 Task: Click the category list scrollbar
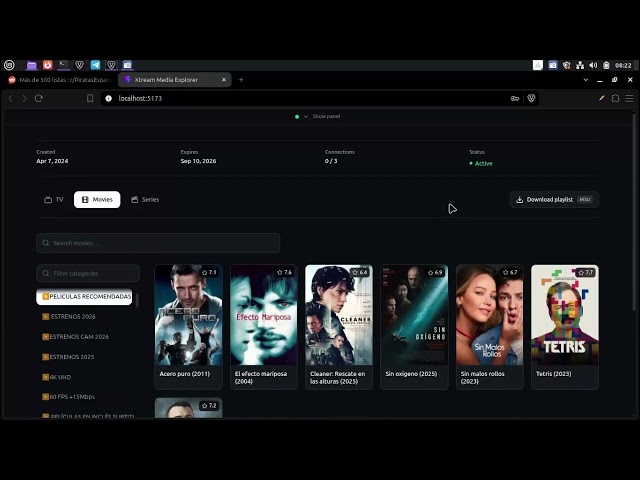pyautogui.click(x=137, y=300)
